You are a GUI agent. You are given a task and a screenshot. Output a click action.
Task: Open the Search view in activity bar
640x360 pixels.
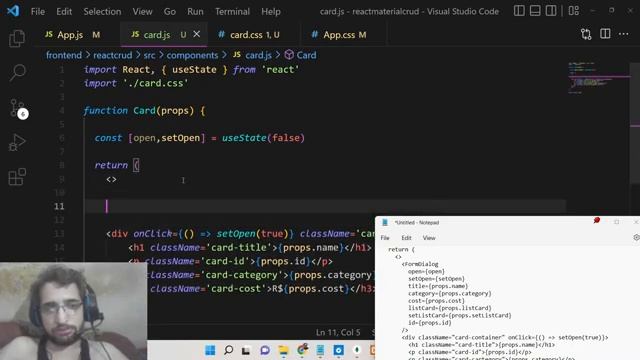(18, 73)
